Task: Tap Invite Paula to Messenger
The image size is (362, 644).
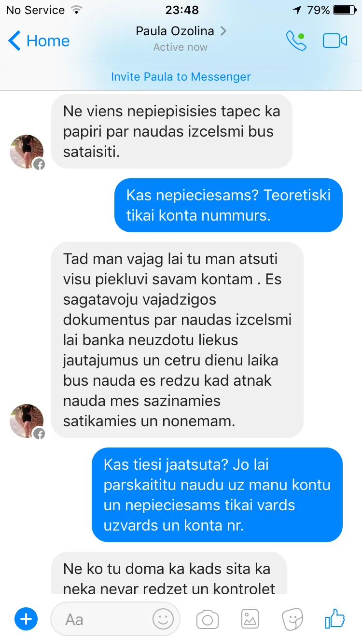Action: pyautogui.click(x=181, y=77)
